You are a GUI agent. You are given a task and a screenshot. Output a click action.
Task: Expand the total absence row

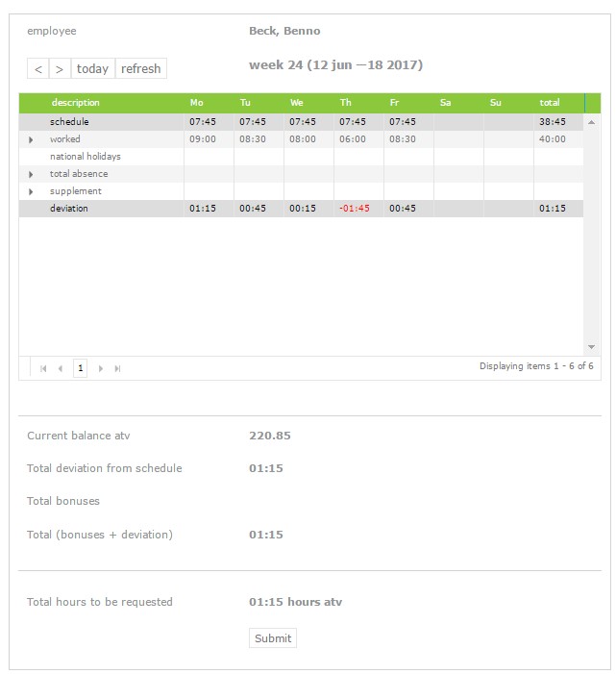tap(31, 174)
